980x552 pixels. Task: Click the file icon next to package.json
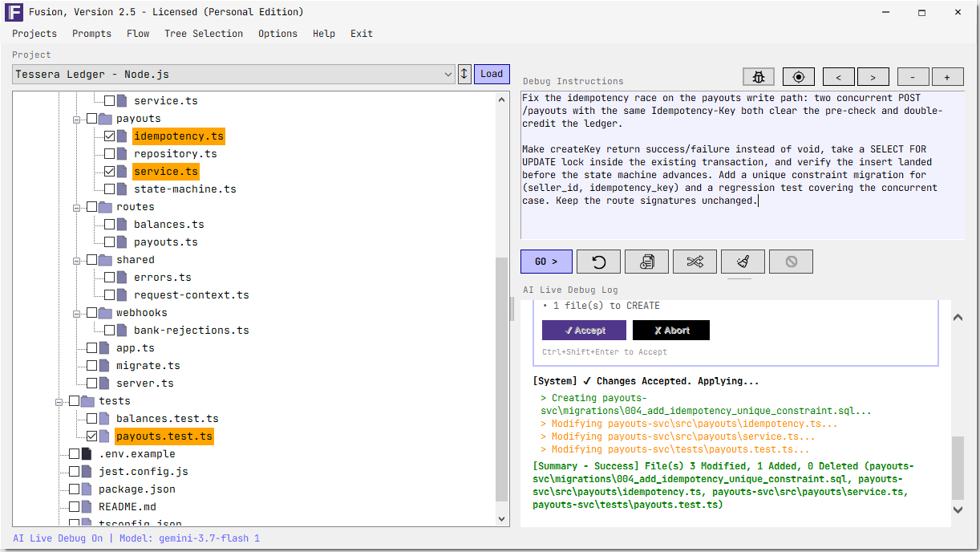coord(87,489)
